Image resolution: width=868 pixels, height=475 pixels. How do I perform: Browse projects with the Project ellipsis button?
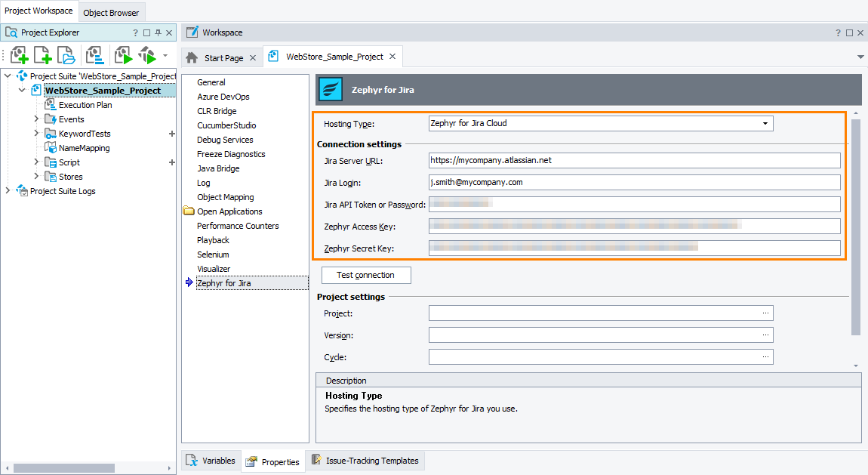[766, 313]
